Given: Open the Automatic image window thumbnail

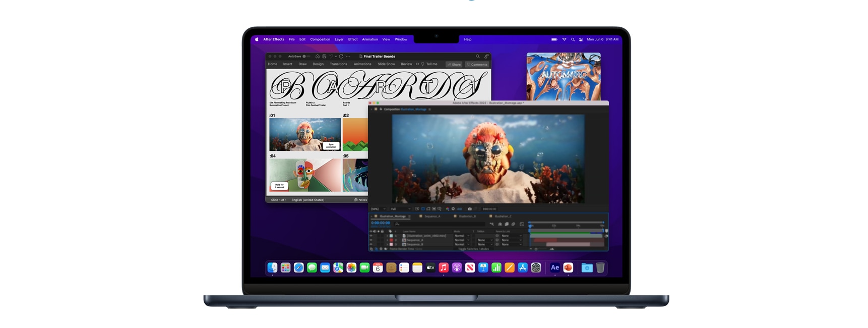Looking at the screenshot, I should coord(564,76).
